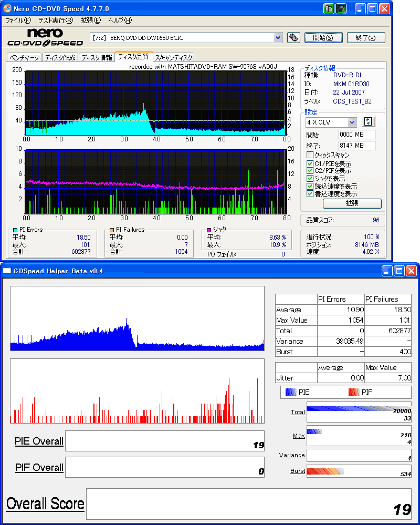
Task: Click the 拡張 button under checkboxes
Action: pos(352,203)
